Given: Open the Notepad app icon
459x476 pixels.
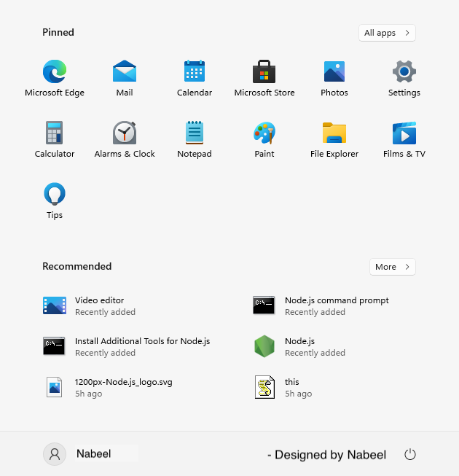Looking at the screenshot, I should [x=195, y=133].
